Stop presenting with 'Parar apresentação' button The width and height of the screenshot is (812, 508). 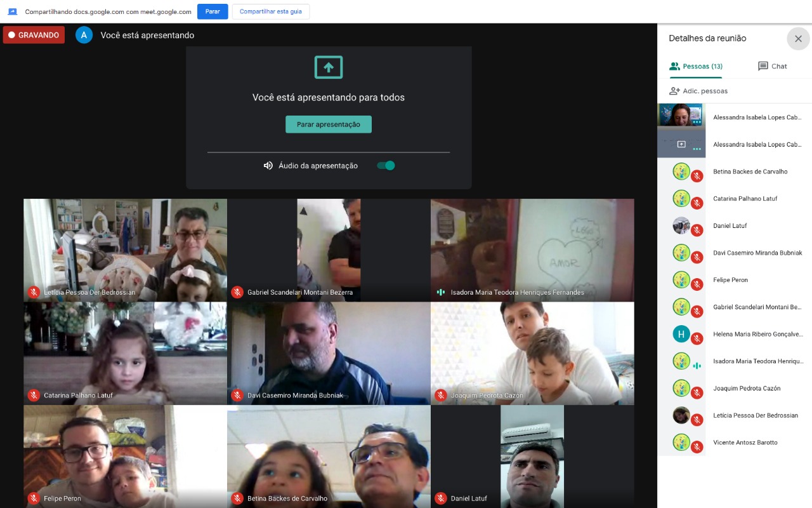pyautogui.click(x=329, y=124)
